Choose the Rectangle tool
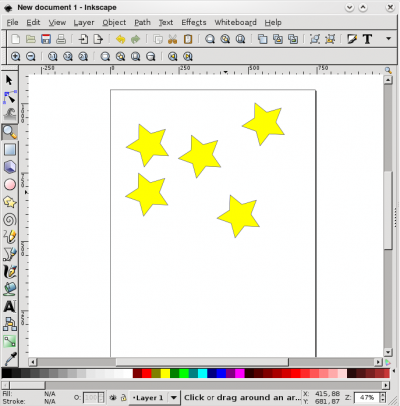Image resolution: width=400 pixels, height=406 pixels. point(9,149)
